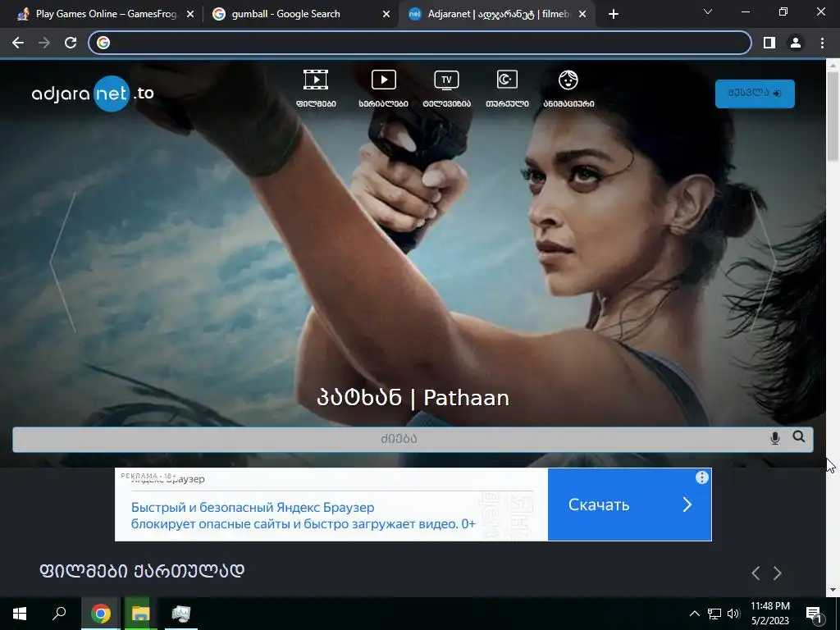The image size is (840, 630).
Task: Close the Adjaranet tab
Action: (583, 15)
